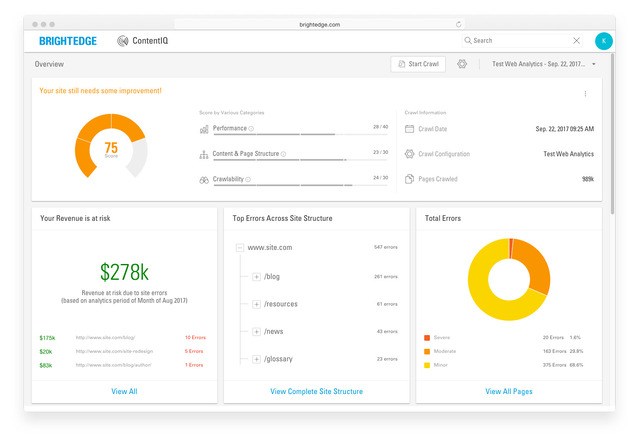
Task: Show info for Crawlability score
Action: coord(248,179)
